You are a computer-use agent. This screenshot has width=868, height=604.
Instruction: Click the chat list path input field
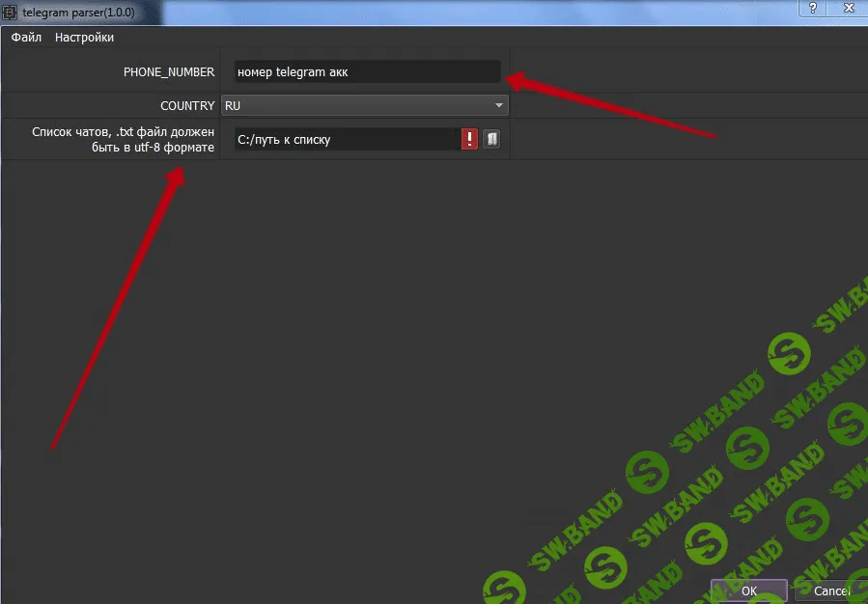[347, 139]
